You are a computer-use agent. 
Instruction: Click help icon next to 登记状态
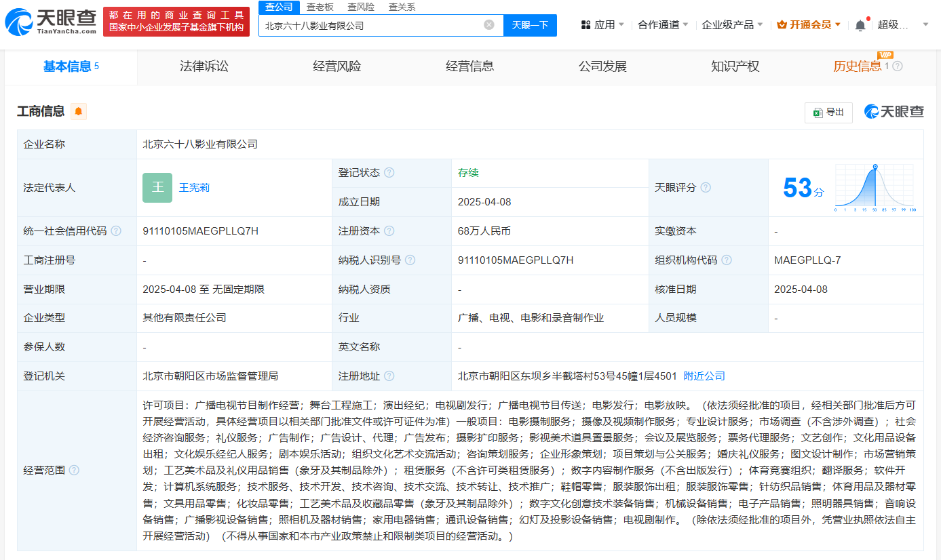[x=389, y=173]
